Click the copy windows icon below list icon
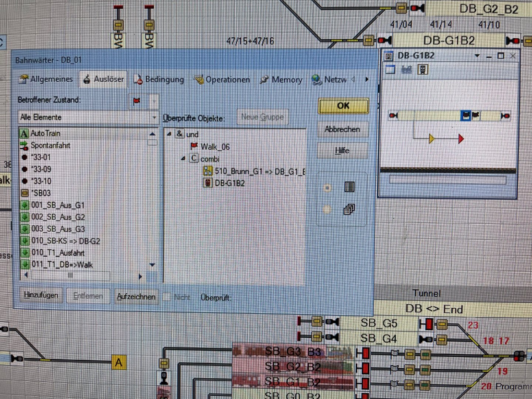The height and width of the screenshot is (399, 532). (349, 210)
